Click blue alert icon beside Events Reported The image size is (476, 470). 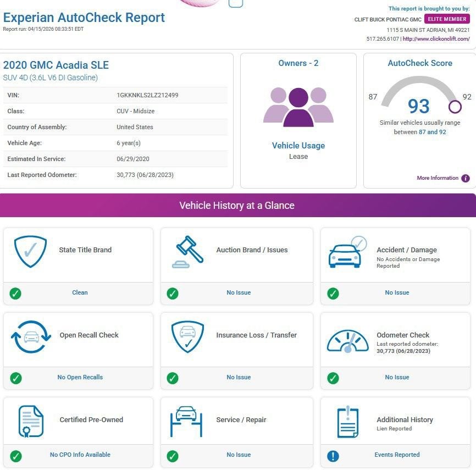pyautogui.click(x=333, y=456)
